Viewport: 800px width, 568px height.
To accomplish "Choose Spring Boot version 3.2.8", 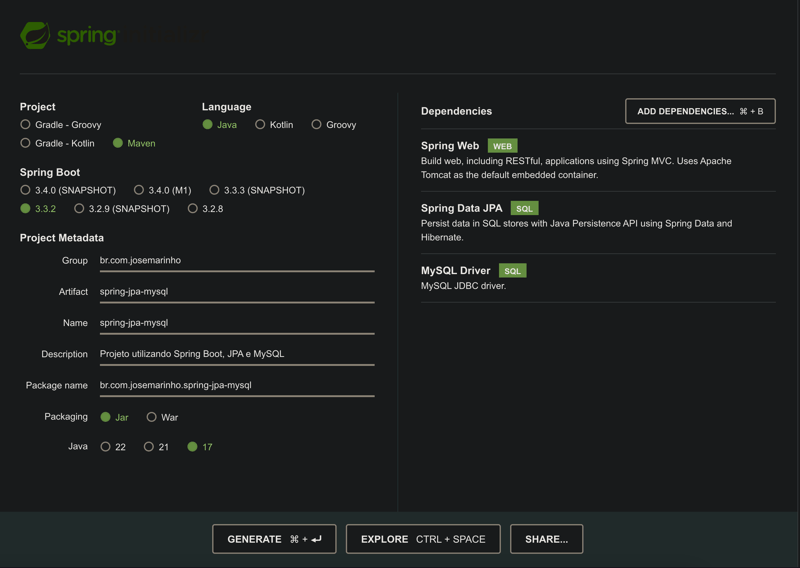I will 205,208.
